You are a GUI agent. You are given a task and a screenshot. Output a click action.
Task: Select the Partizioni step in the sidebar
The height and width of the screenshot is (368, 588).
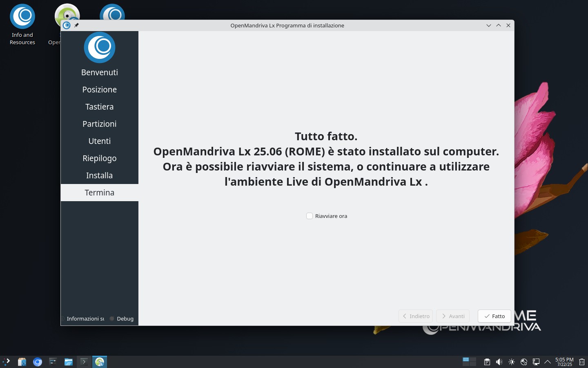point(99,124)
